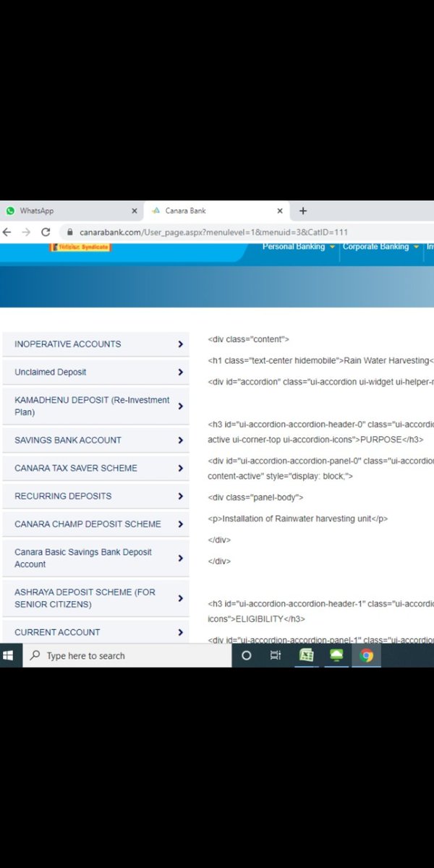Open Cortana from the taskbar circle icon

click(246, 655)
